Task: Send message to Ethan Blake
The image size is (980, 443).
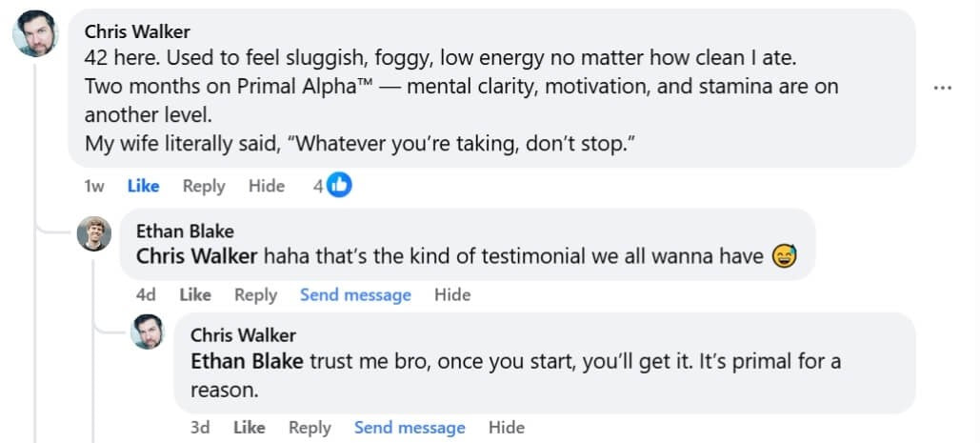Action: point(355,294)
